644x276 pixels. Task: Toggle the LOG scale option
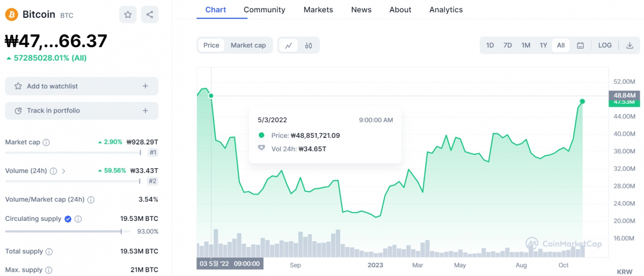click(x=605, y=46)
